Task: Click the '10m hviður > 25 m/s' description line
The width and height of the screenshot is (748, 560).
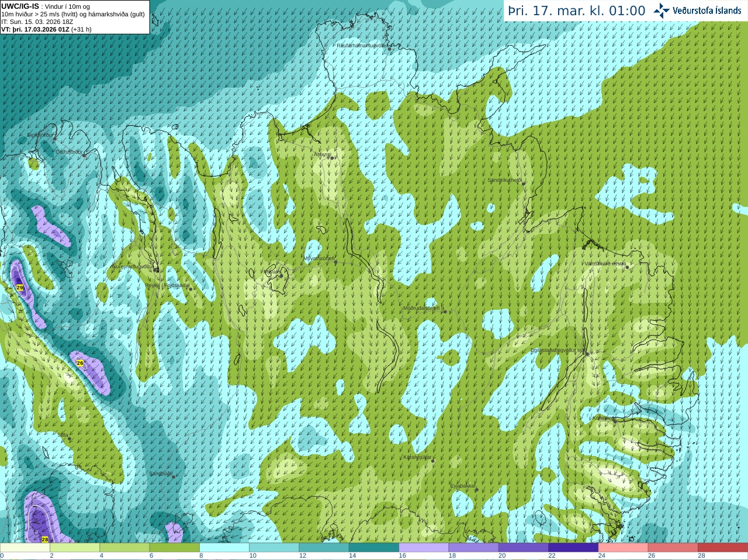Action: pos(73,14)
